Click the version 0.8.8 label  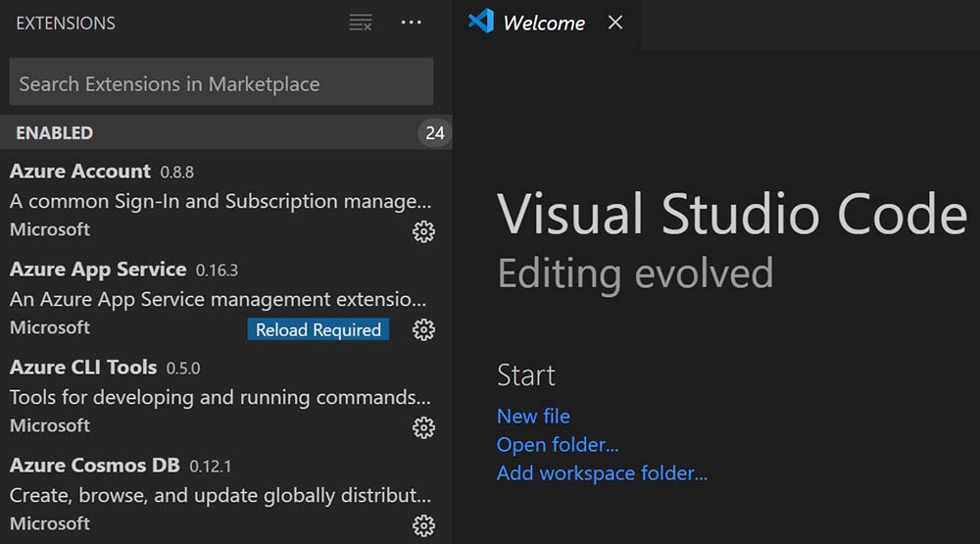coord(176,173)
